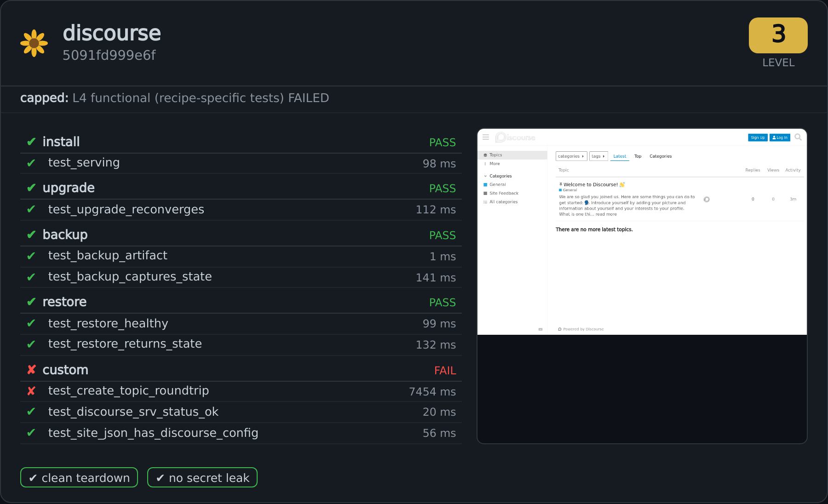This screenshot has width=828, height=504.
Task: Click the search magnifier icon in Discourse header
Action: (x=798, y=137)
